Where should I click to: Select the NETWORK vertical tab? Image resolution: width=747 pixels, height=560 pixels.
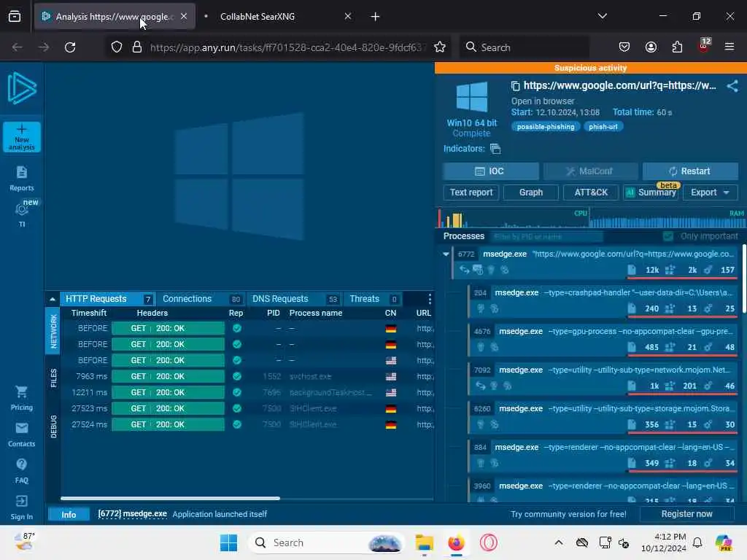pyautogui.click(x=53, y=331)
